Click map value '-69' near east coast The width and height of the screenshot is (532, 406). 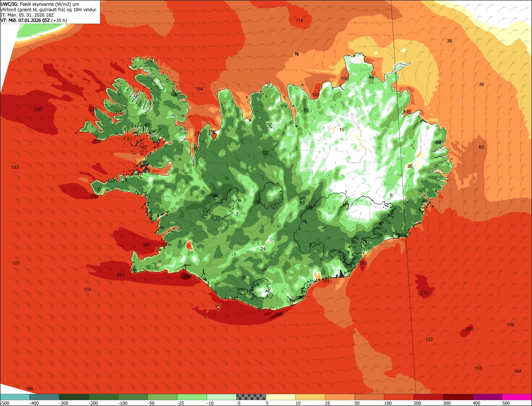[438, 142]
